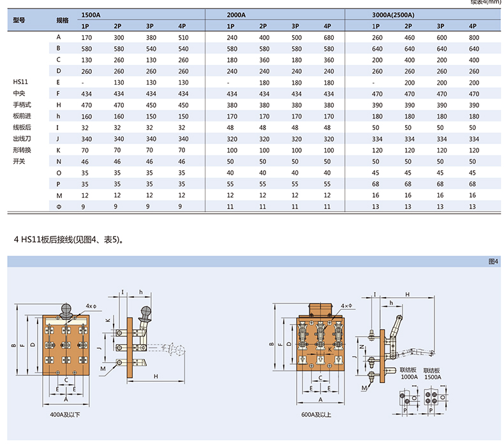Click the HS11 model name in table

[20, 82]
